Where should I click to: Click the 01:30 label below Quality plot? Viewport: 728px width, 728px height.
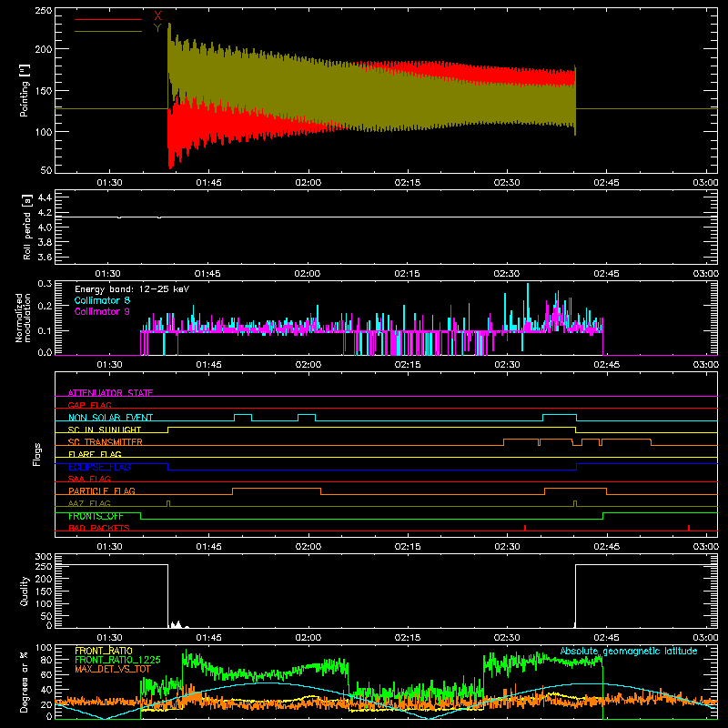109,638
